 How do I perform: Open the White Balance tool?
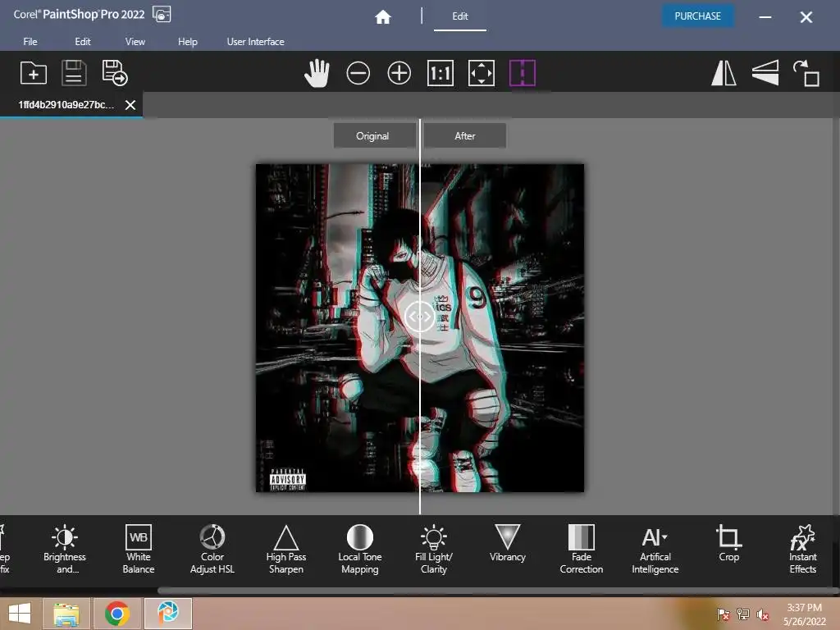(x=138, y=549)
